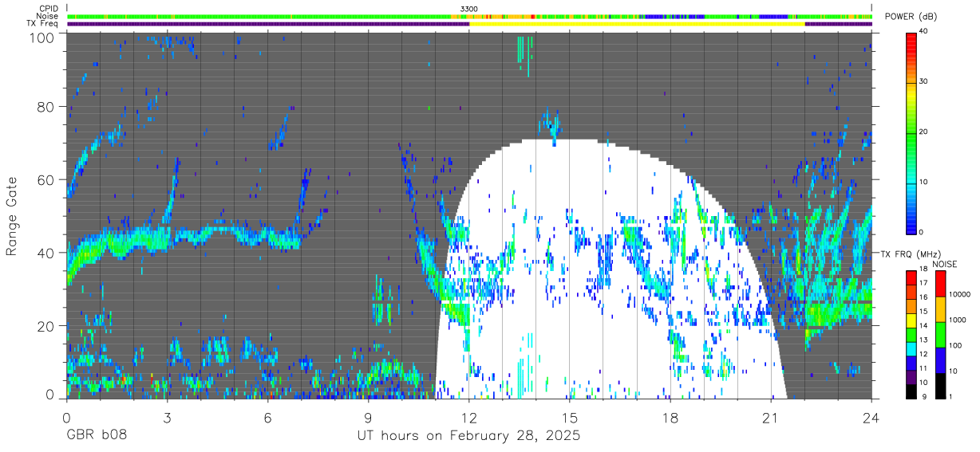Click the 3300 CPID value
The image size is (980, 452).
click(x=469, y=8)
